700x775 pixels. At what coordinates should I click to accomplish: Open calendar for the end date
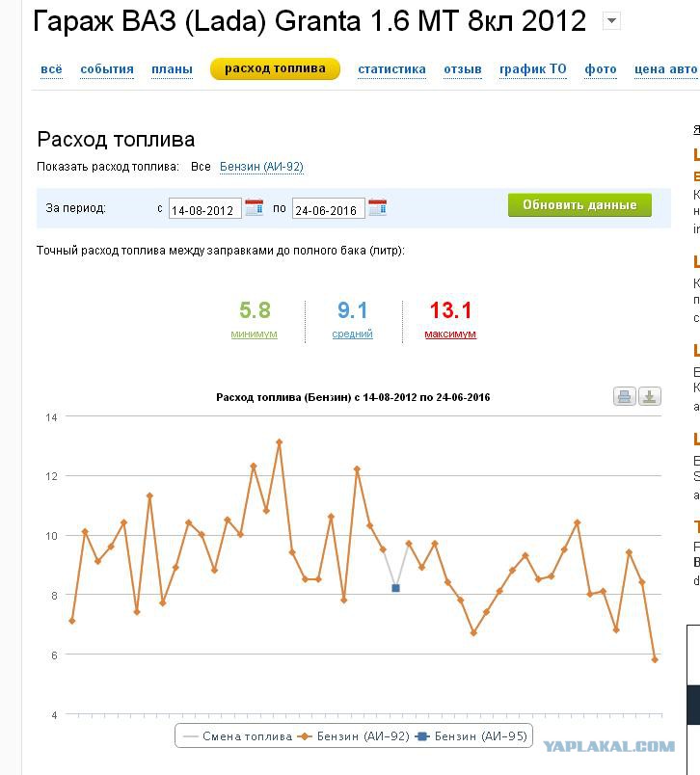coord(378,207)
